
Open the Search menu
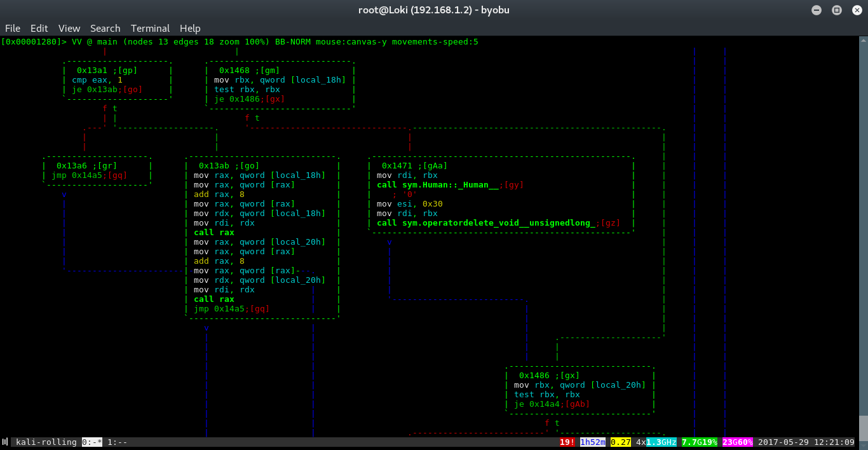[105, 28]
